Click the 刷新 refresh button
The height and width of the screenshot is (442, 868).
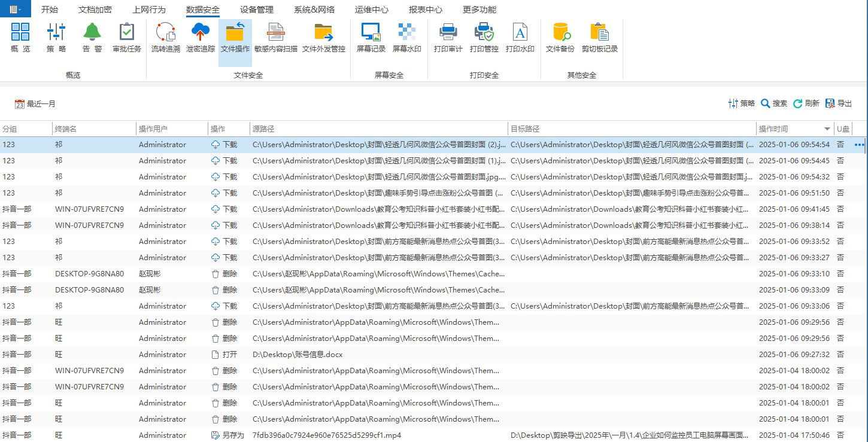[x=806, y=103]
